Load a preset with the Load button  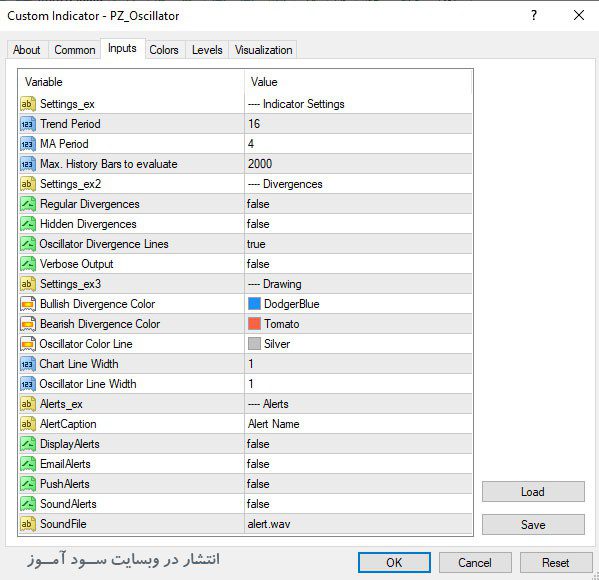coord(533,491)
